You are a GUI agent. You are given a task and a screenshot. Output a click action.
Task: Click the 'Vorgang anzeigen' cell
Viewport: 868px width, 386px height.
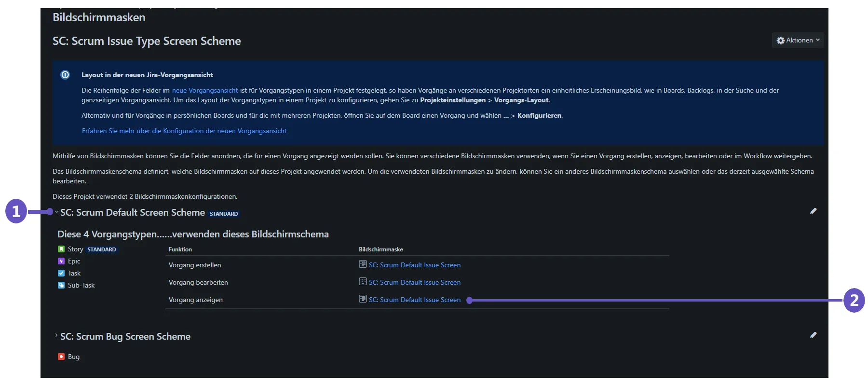[x=196, y=300]
